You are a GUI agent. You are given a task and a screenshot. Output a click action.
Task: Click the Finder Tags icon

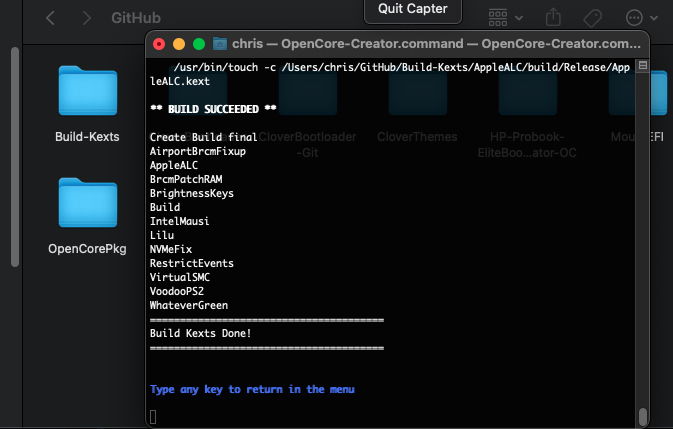tap(593, 18)
